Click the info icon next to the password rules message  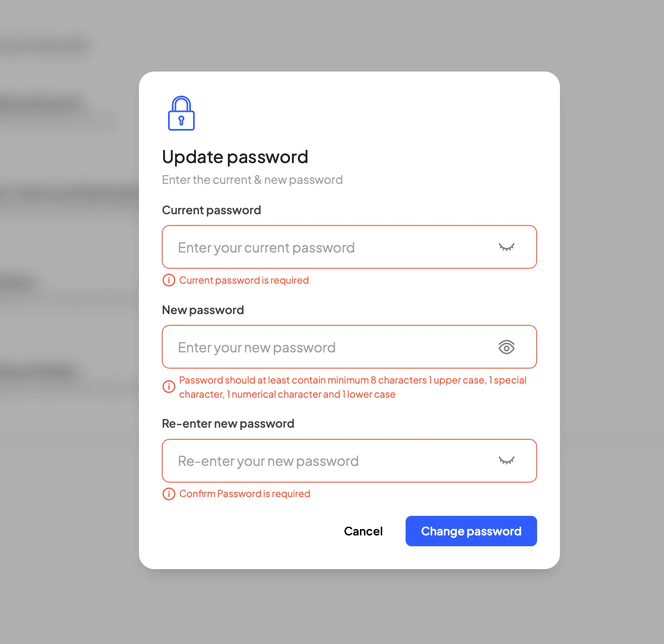(x=168, y=387)
